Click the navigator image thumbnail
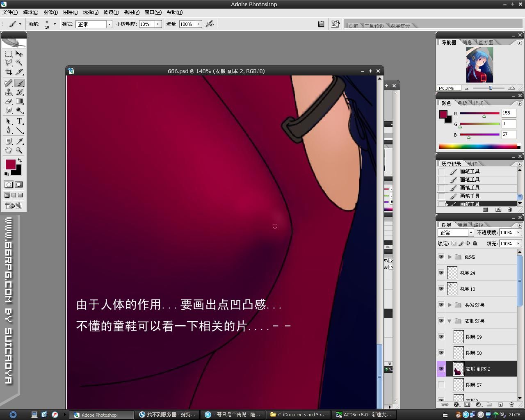Image resolution: width=525 pixels, height=420 pixels. 479,65
